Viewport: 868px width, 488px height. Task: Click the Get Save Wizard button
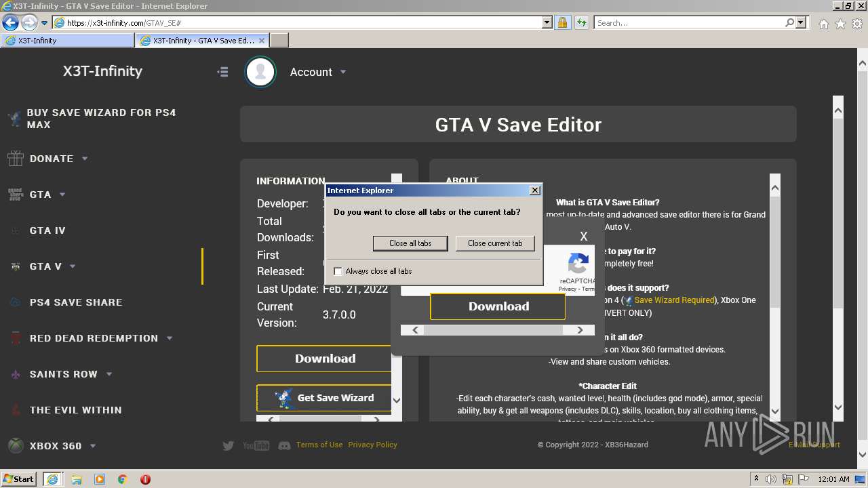click(x=324, y=398)
